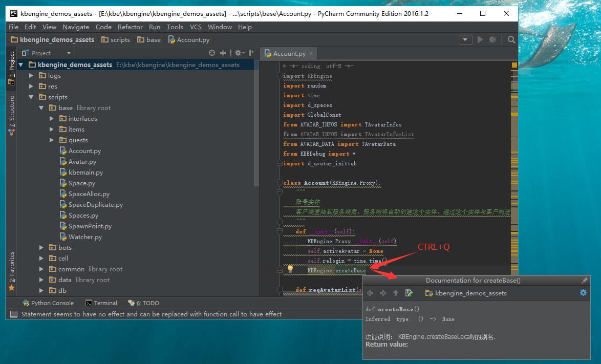Expand the res folder

tap(31, 86)
